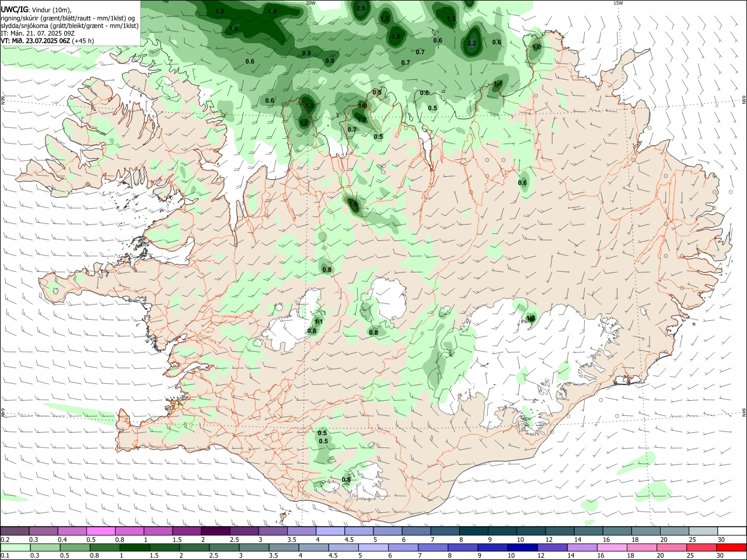
Task: Click the bright magenta 0.5–0.8 swatch in top legend
Action: (100, 531)
